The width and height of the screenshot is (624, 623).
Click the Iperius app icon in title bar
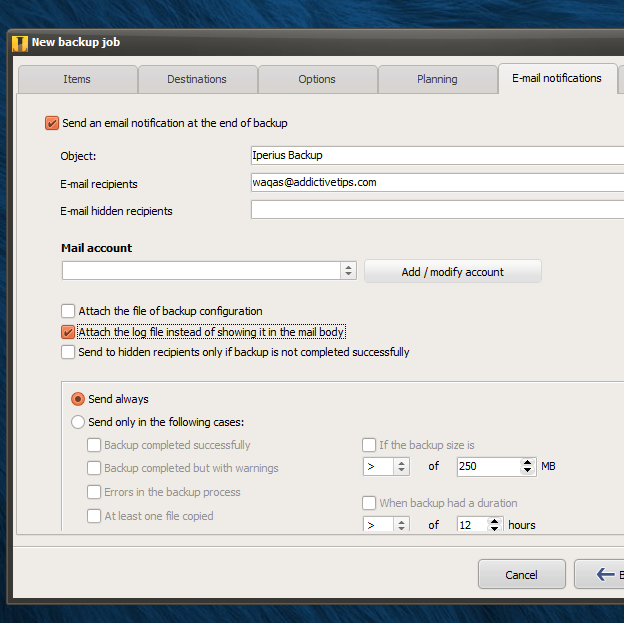coord(20,43)
